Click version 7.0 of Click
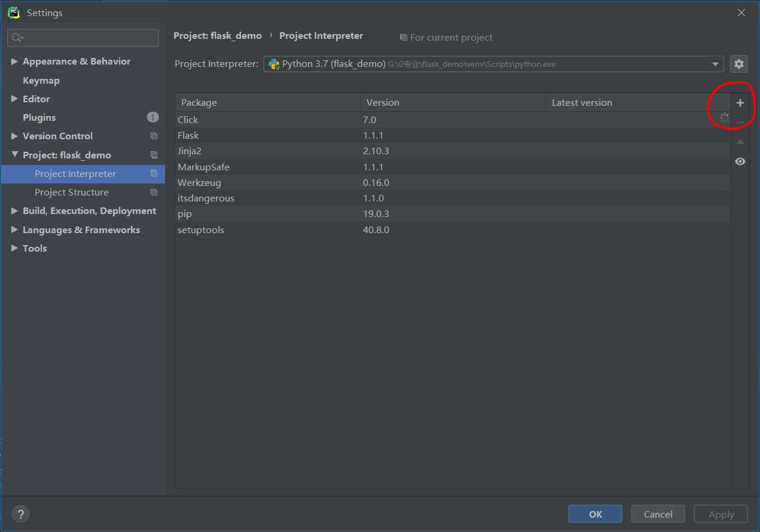Screen dimensions: 760x532 click(370, 120)
